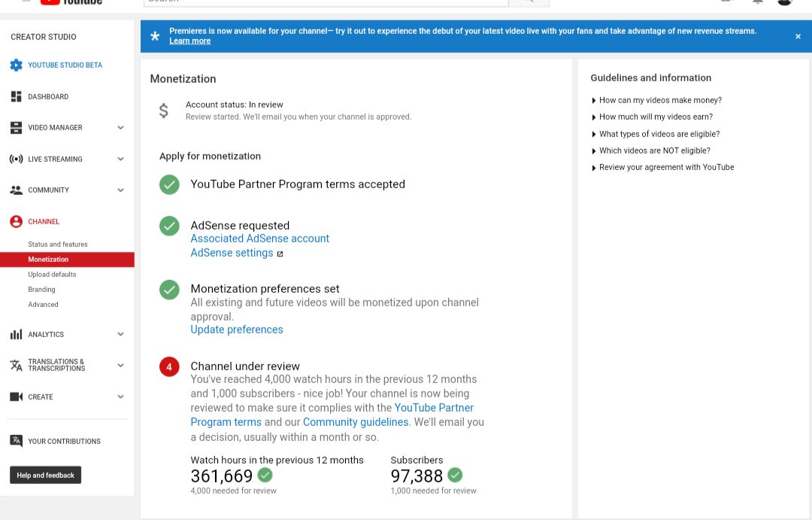Open Upload defaults submenu item
This screenshot has height=520, width=812.
click(x=52, y=274)
